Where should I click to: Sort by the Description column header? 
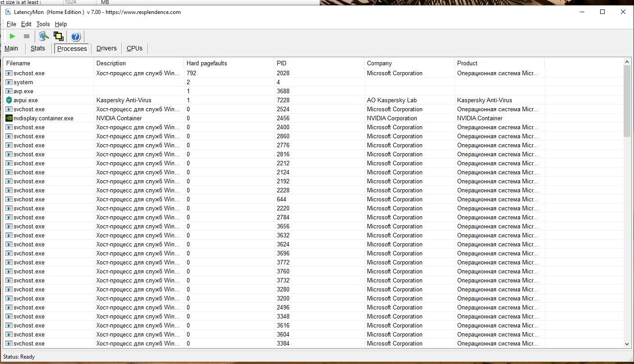[x=139, y=63]
